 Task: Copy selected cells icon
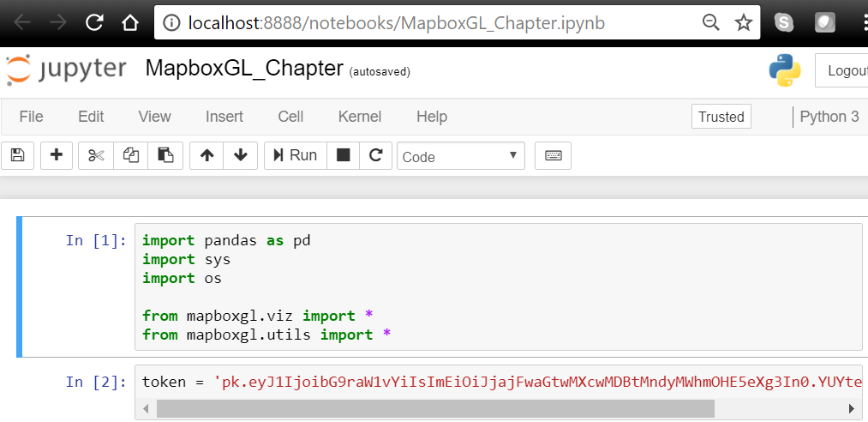(x=130, y=155)
